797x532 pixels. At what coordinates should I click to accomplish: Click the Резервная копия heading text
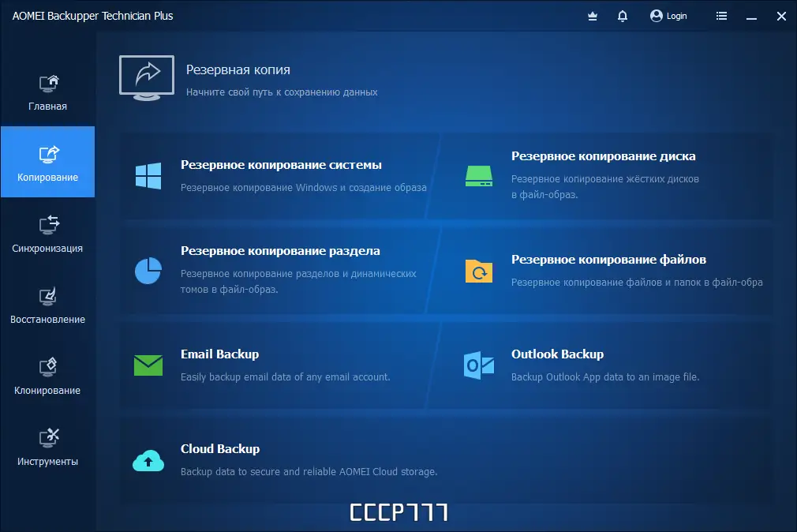[x=238, y=69]
